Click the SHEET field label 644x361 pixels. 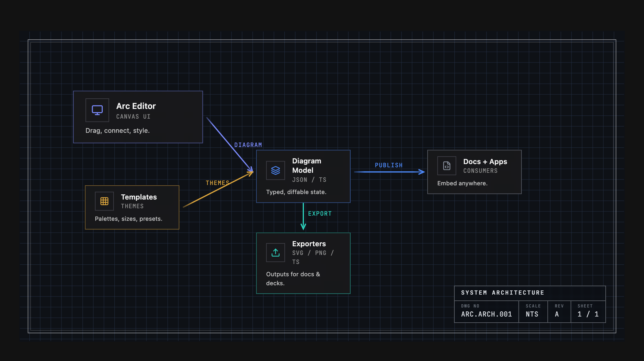coord(585,306)
